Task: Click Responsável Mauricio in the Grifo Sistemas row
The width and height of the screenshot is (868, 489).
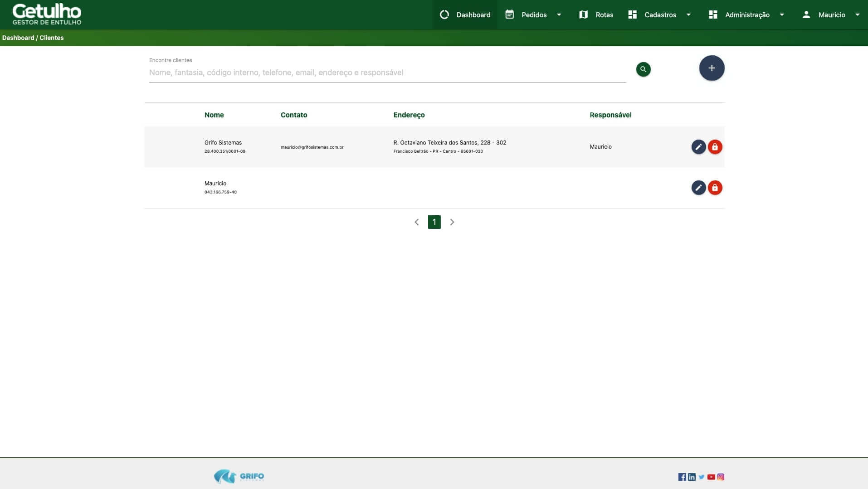Action: (601, 147)
